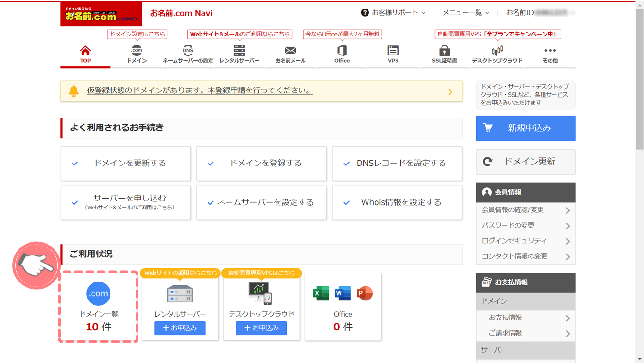Click the Word icon in Office card

tap(343, 293)
